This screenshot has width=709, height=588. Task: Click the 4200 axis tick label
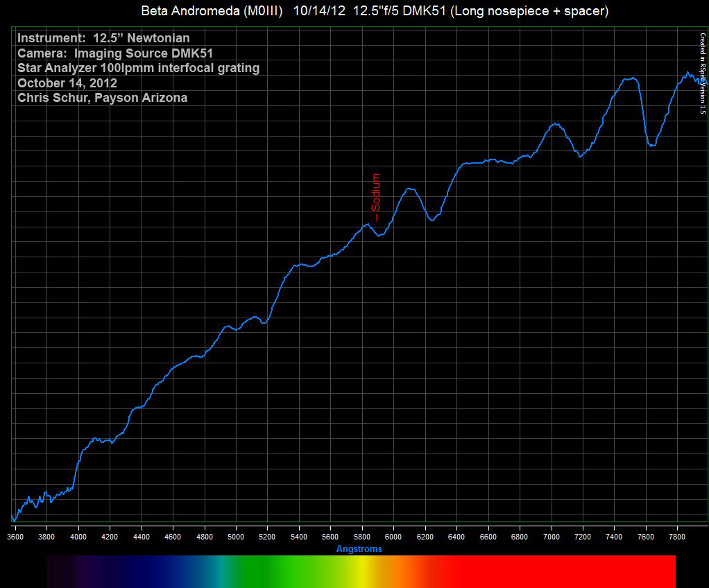point(110,537)
